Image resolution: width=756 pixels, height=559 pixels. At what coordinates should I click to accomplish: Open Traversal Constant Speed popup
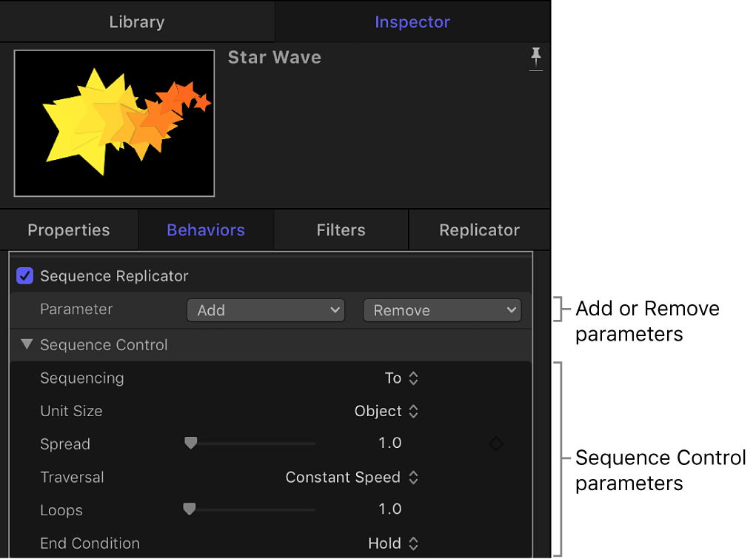(x=352, y=478)
